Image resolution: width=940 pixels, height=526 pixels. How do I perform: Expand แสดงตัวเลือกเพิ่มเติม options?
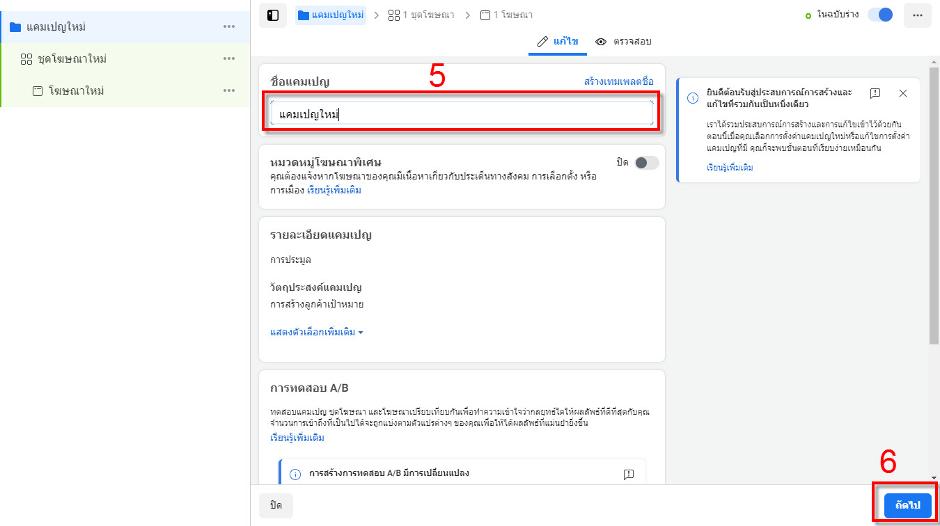tap(316, 332)
